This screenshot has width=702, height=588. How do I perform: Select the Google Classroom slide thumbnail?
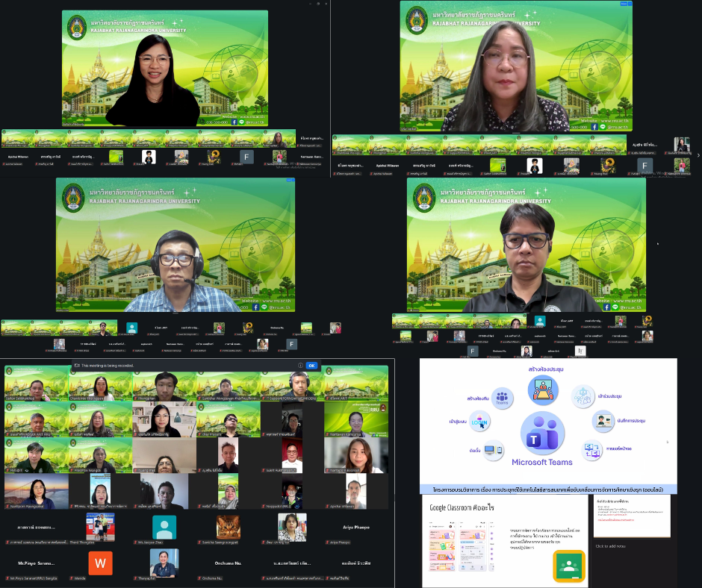click(504, 542)
